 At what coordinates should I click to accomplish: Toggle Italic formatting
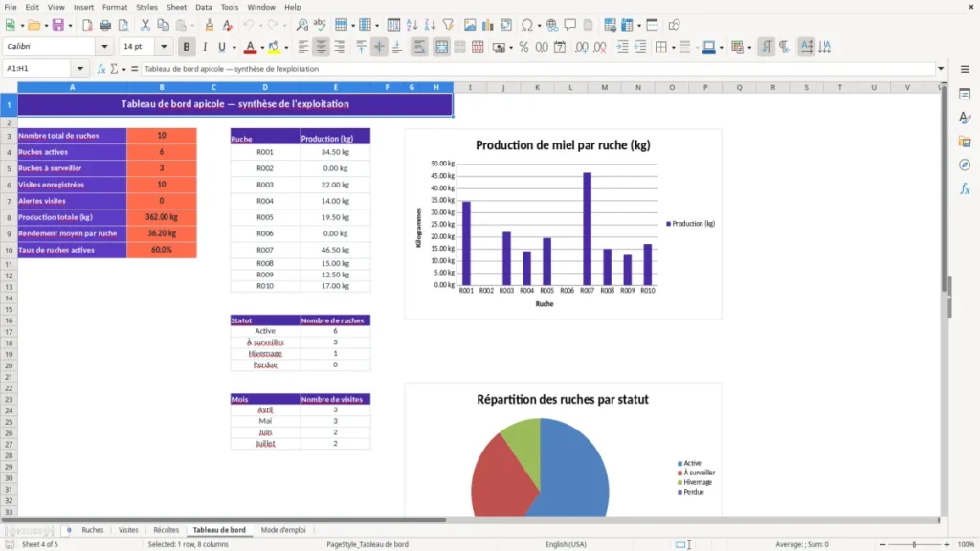[205, 47]
